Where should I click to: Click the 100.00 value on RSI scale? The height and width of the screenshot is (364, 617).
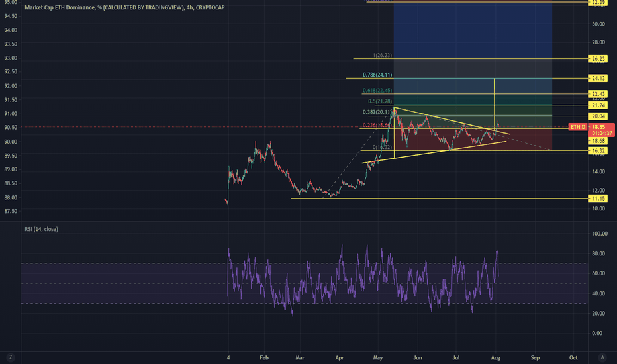pyautogui.click(x=600, y=234)
